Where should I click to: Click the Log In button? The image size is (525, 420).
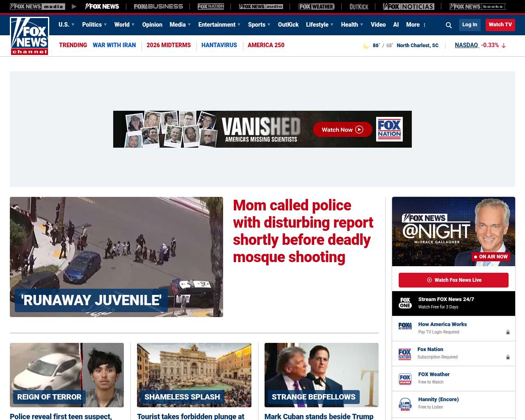point(470,25)
